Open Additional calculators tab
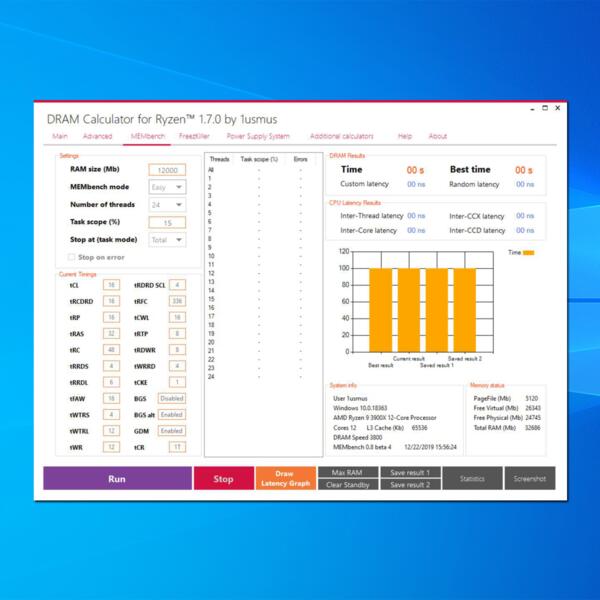This screenshot has height=600, width=600. click(342, 136)
